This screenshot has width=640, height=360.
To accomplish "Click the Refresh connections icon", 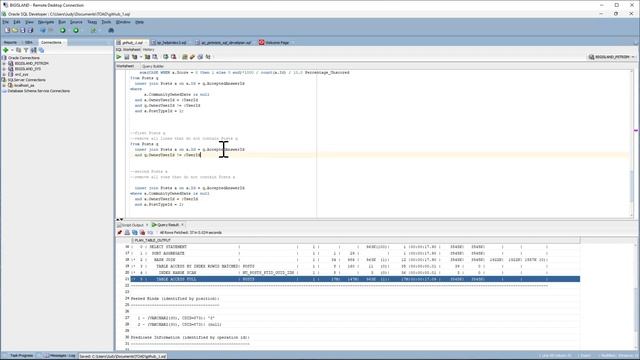I will 18,50.
